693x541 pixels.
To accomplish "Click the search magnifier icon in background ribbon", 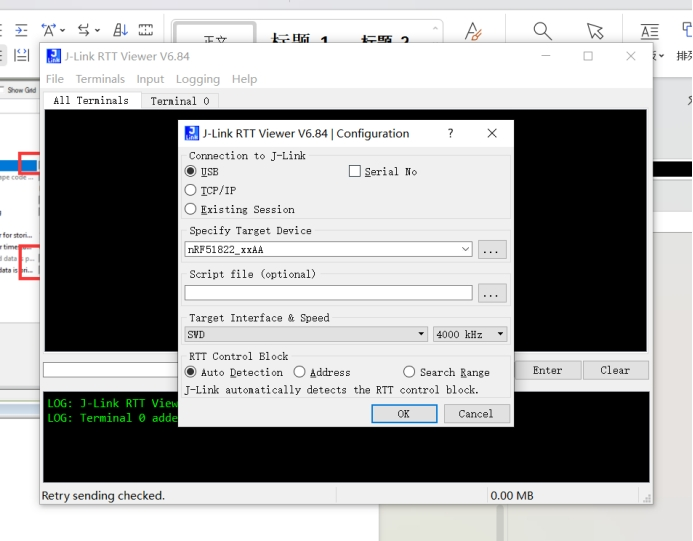I will pos(542,32).
